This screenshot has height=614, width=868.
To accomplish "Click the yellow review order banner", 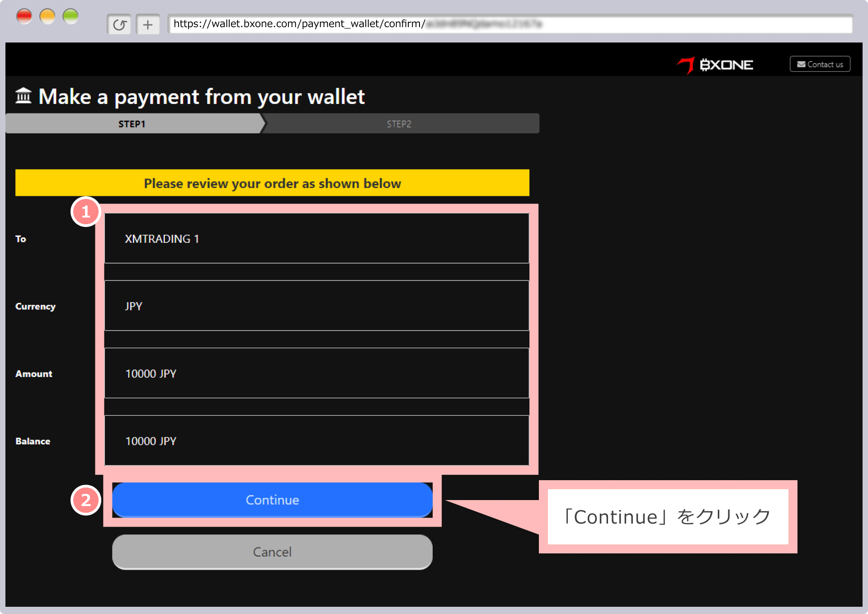I will coord(272,183).
